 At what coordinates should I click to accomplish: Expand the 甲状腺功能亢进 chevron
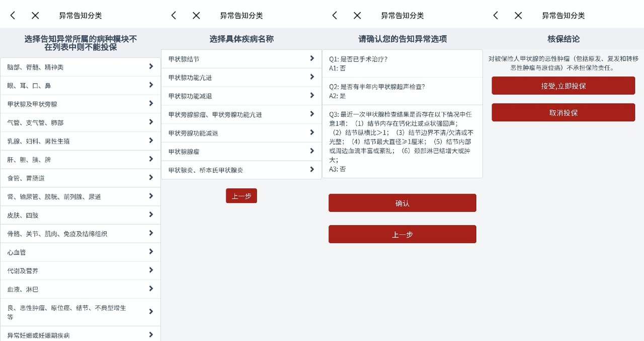(312, 78)
